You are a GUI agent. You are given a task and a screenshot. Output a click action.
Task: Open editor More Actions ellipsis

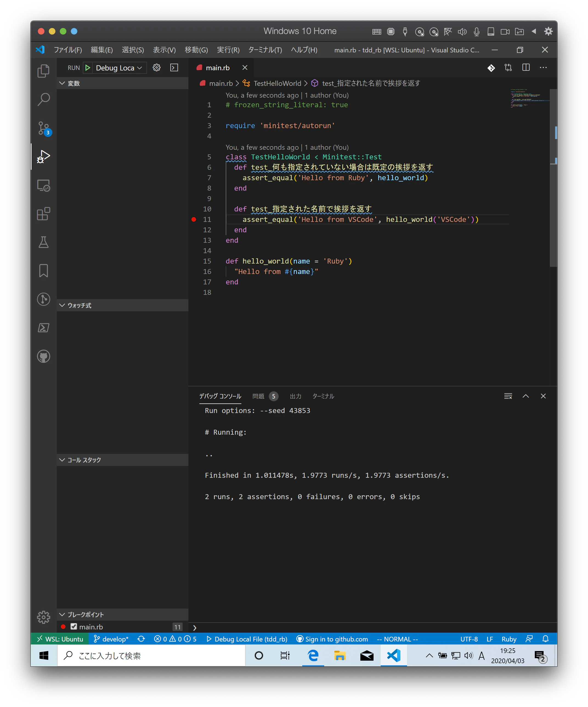(x=543, y=68)
